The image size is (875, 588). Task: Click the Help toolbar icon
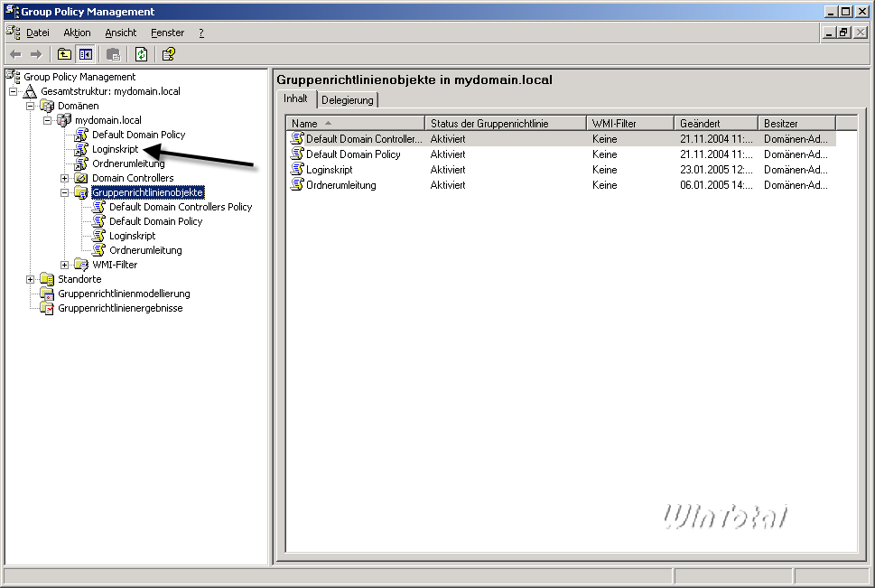tap(169, 54)
